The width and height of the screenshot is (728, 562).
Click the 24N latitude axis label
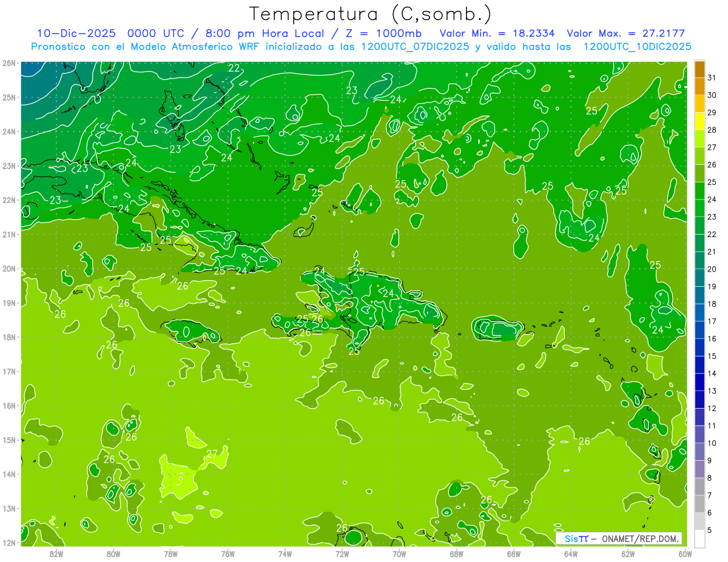pos(9,132)
